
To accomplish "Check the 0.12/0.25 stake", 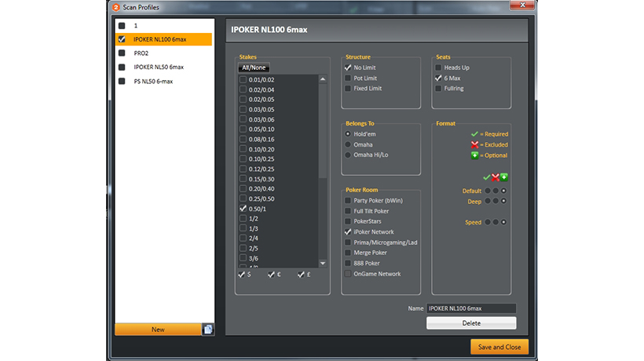I will 243,169.
